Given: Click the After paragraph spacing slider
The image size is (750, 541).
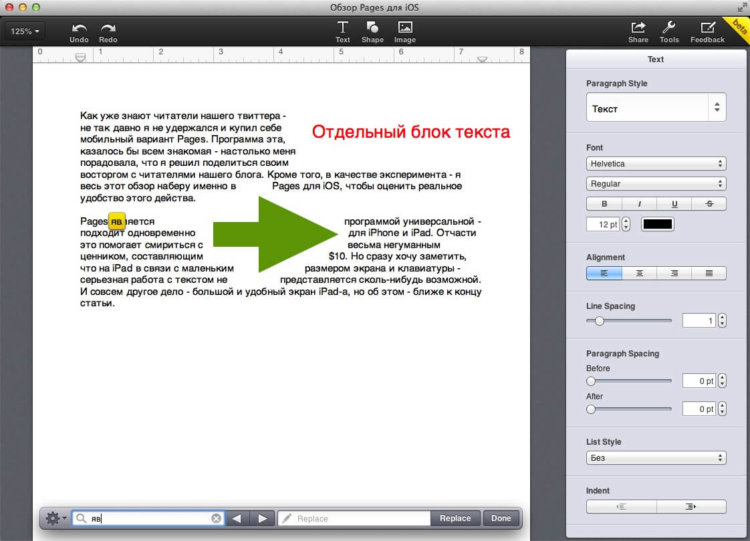Looking at the screenshot, I should tap(629, 409).
